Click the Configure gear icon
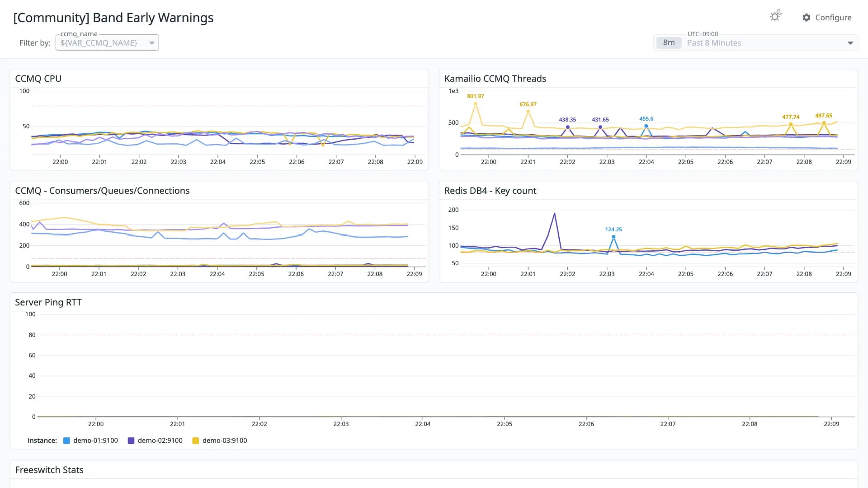 806,17
